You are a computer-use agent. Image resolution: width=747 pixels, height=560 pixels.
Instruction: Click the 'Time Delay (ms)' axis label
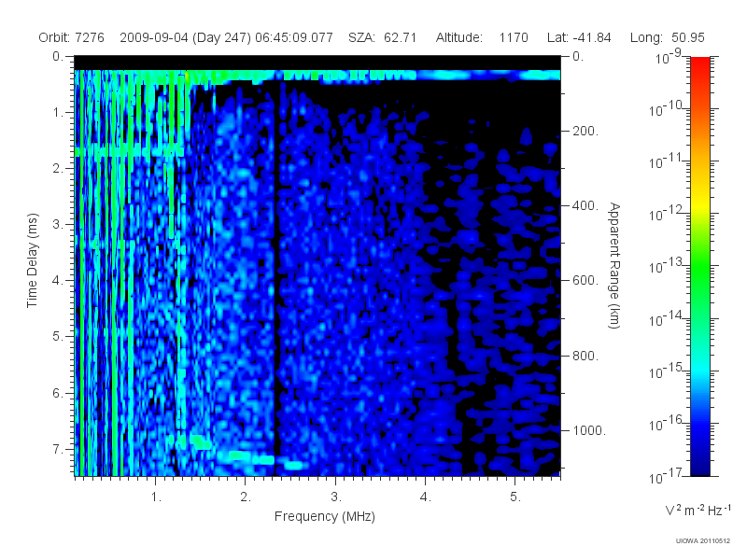[32, 260]
